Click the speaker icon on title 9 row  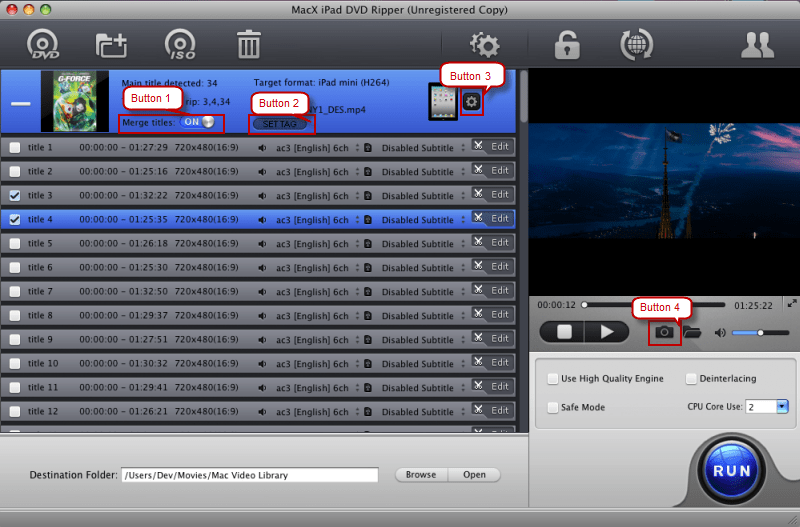(262, 340)
